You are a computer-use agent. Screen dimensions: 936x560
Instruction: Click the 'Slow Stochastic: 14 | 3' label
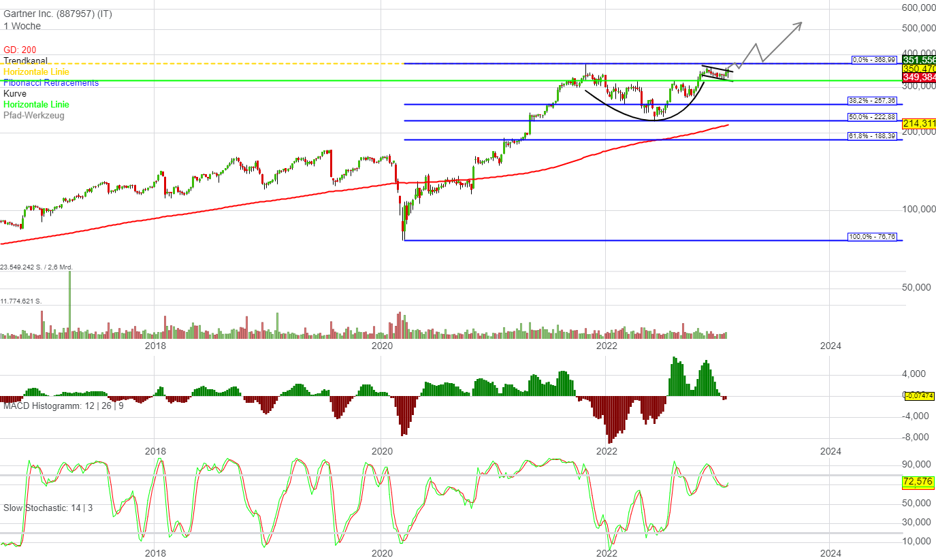coord(48,508)
